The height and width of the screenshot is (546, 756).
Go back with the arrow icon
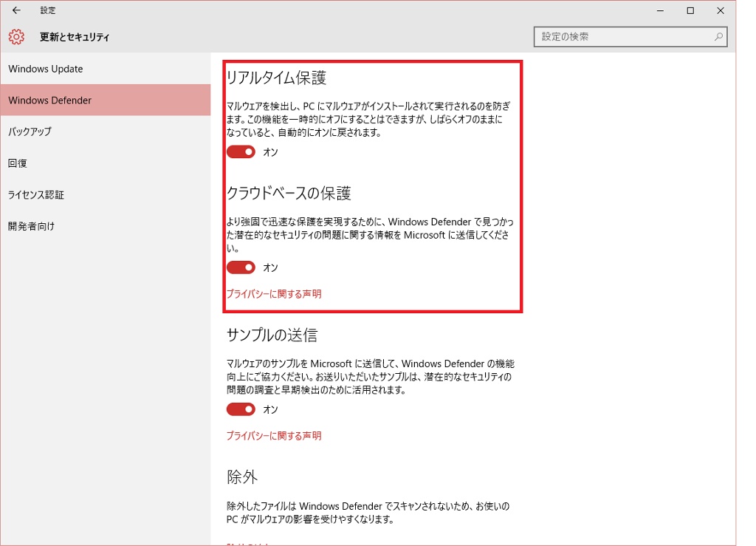(x=16, y=10)
